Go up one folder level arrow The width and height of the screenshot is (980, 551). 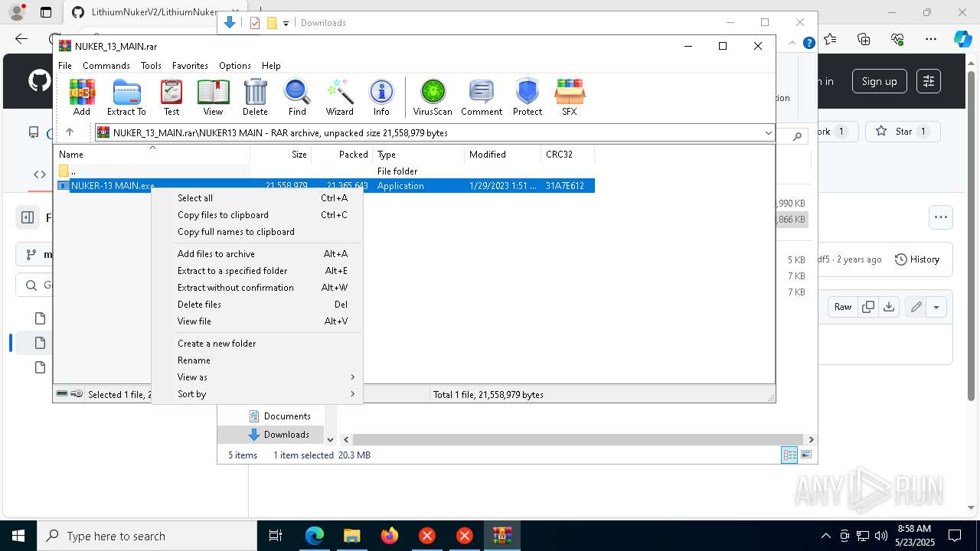[69, 132]
